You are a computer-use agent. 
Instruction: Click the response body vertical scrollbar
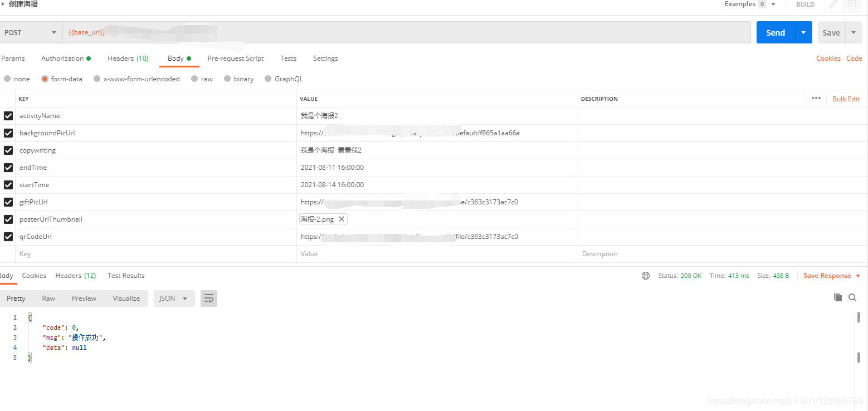tap(859, 337)
